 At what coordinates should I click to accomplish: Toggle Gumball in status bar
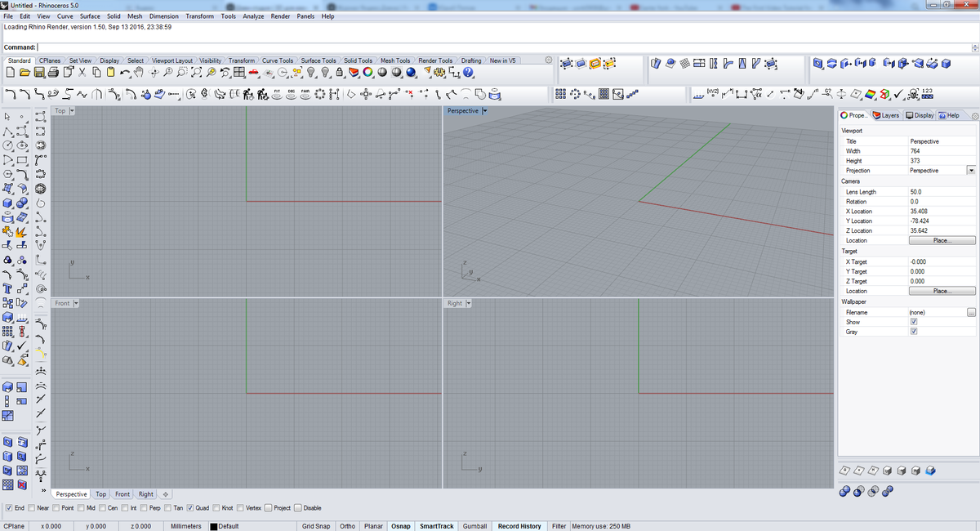pos(474,526)
